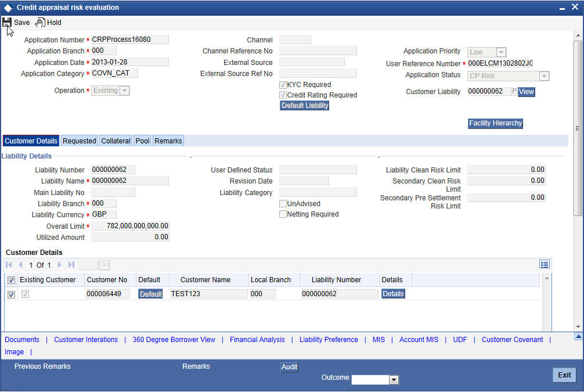Go to next record in Customer Details
This screenshot has width=584, height=392.
pyautogui.click(x=59, y=265)
